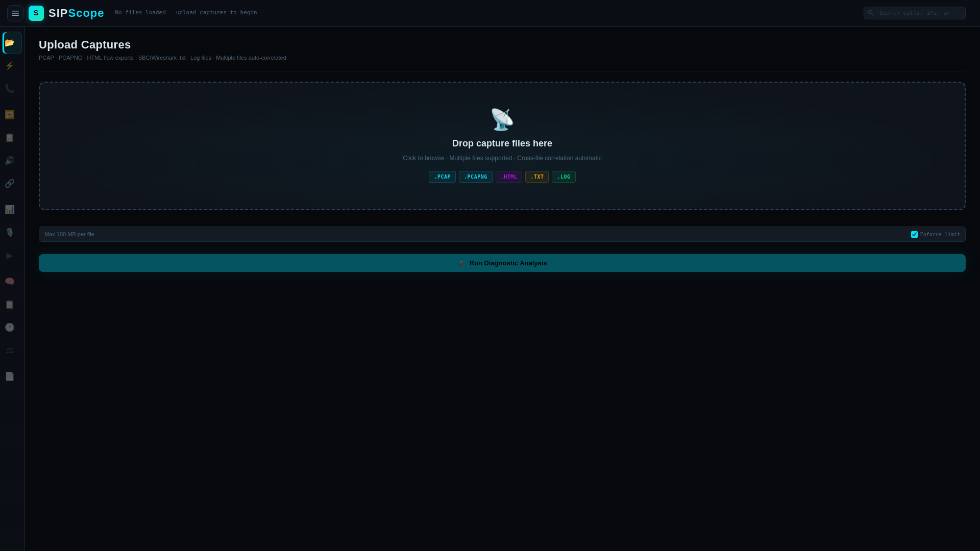Run Diagnostic Analysis

(502, 263)
